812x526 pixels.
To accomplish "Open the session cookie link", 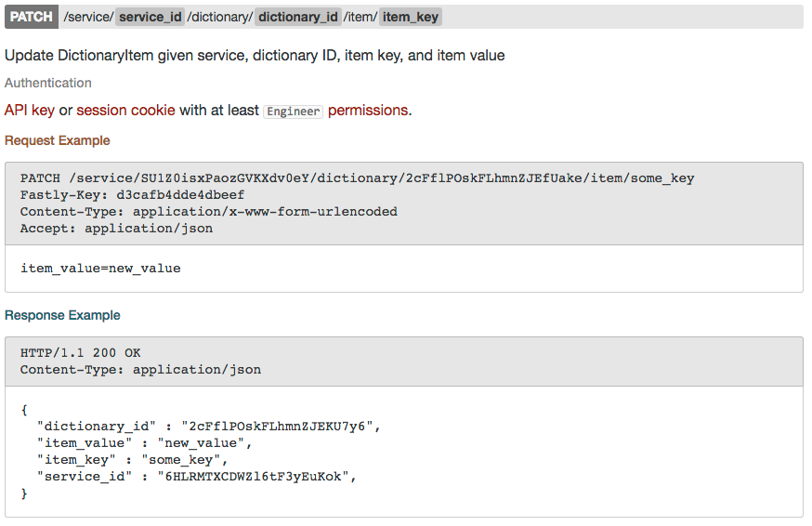I will coord(125,111).
